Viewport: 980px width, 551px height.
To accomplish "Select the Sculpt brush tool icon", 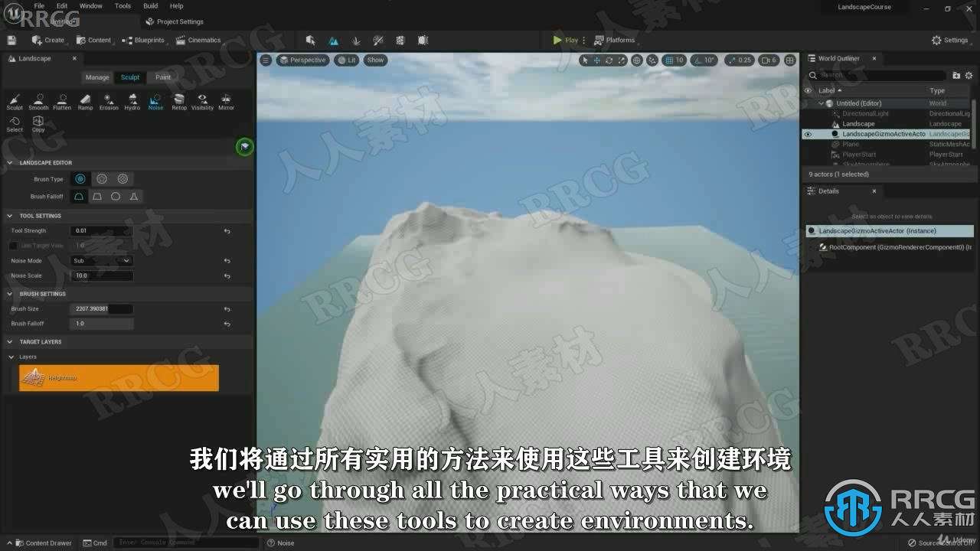I will click(15, 102).
